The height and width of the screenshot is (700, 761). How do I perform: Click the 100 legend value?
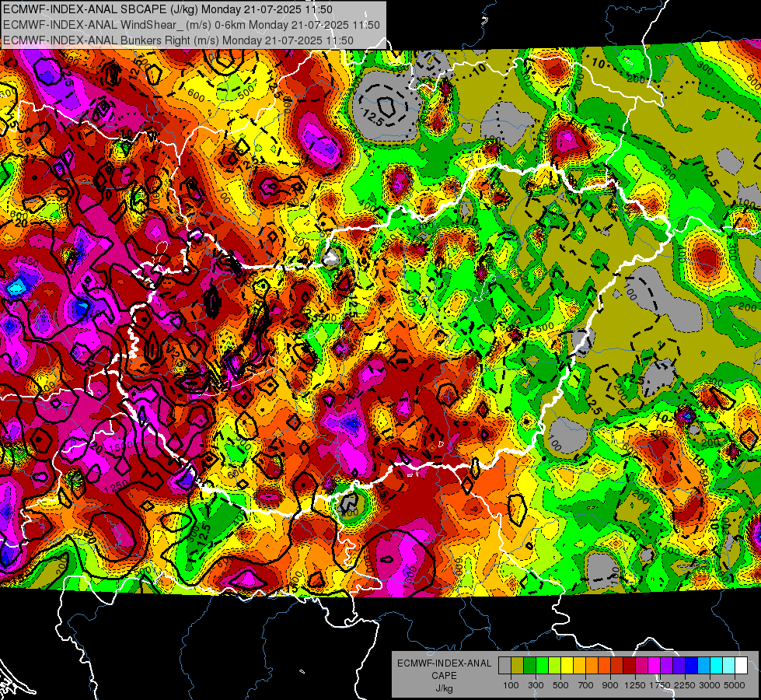[x=511, y=685]
